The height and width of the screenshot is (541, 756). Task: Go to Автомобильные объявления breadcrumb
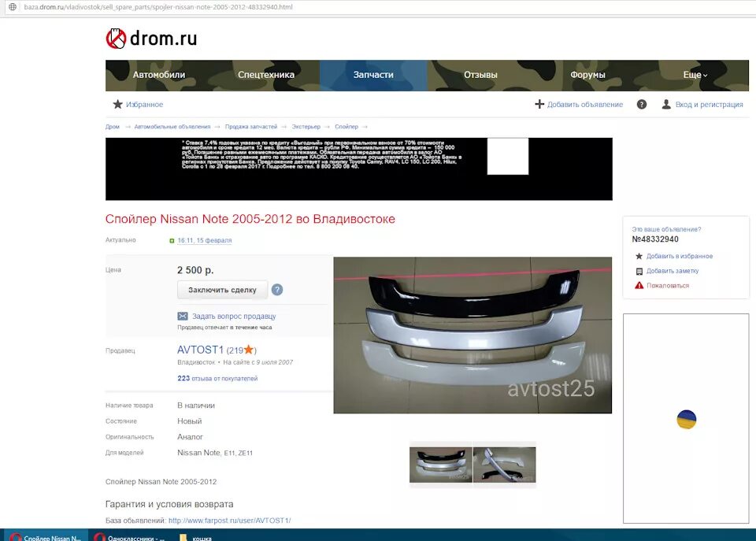tap(172, 127)
